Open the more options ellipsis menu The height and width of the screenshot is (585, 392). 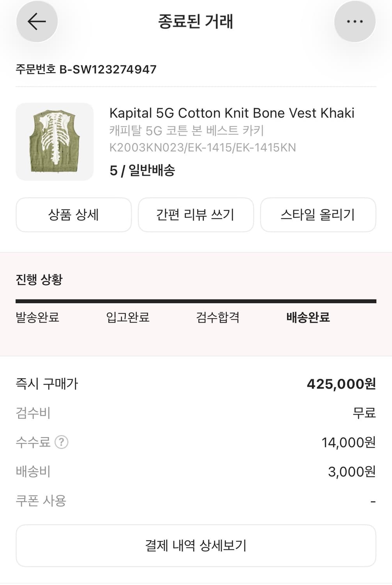point(354,21)
